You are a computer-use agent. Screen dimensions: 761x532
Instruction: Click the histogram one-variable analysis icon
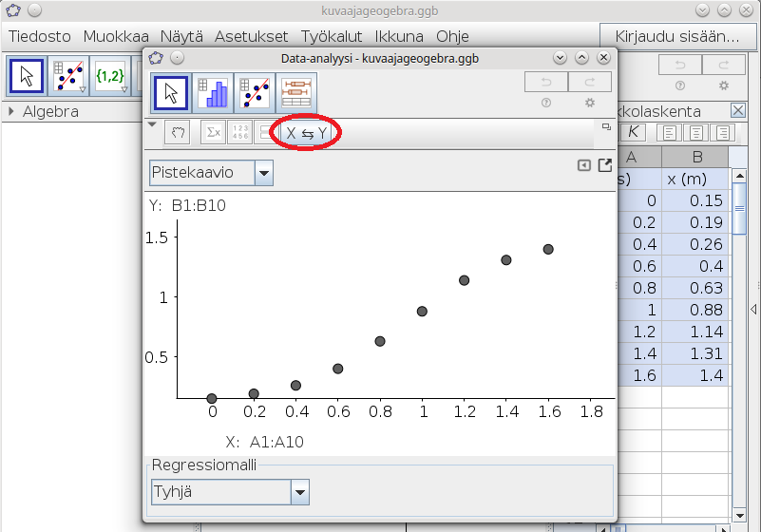213,93
